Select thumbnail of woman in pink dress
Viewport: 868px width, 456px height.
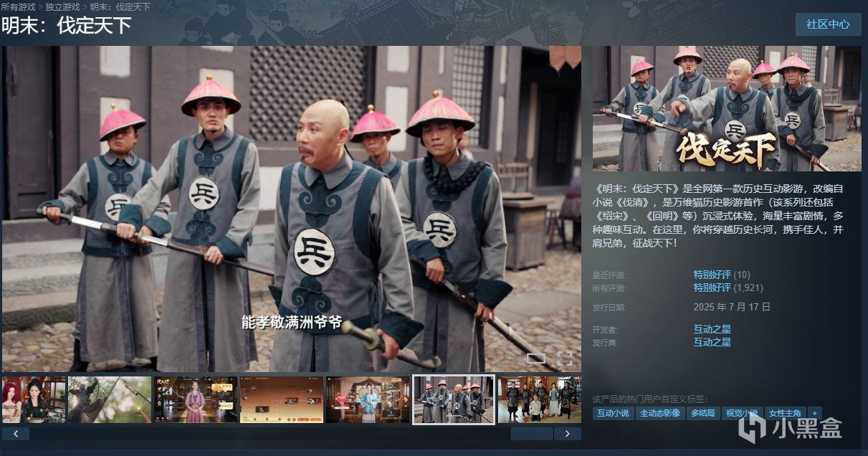click(196, 399)
